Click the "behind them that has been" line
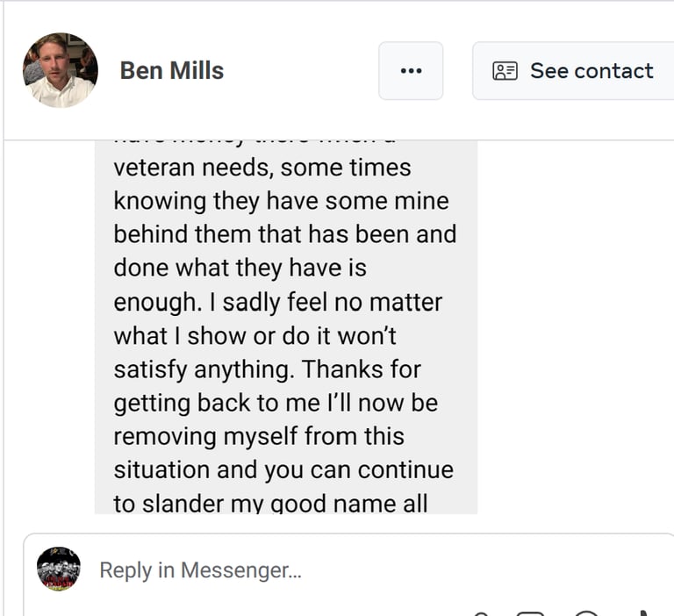Image resolution: width=674 pixels, height=616 pixels. point(284,234)
